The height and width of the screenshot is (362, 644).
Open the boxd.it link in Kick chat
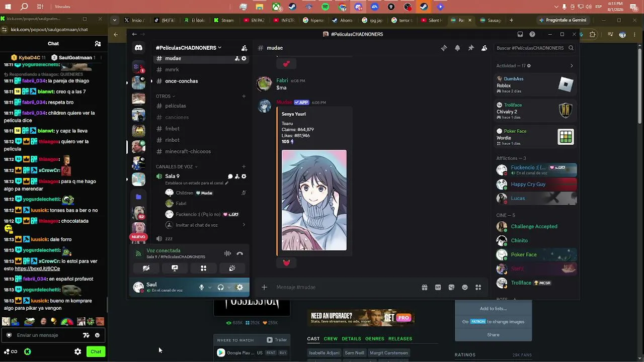pos(37,268)
